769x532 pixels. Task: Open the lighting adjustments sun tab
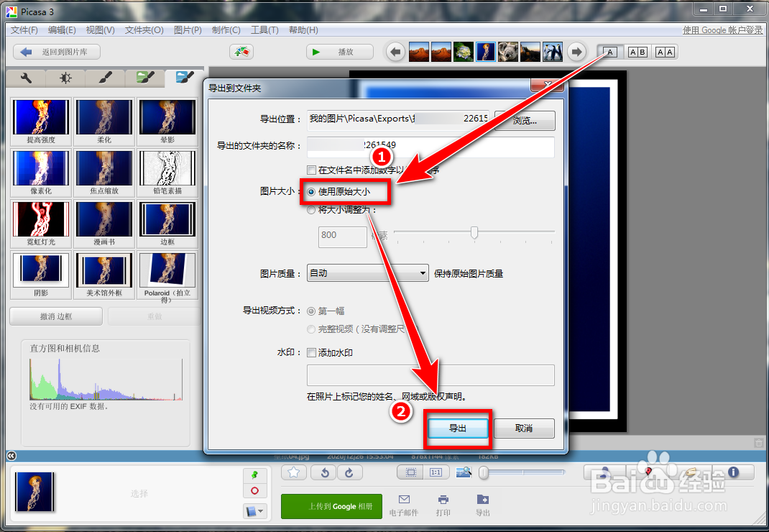tap(65, 78)
